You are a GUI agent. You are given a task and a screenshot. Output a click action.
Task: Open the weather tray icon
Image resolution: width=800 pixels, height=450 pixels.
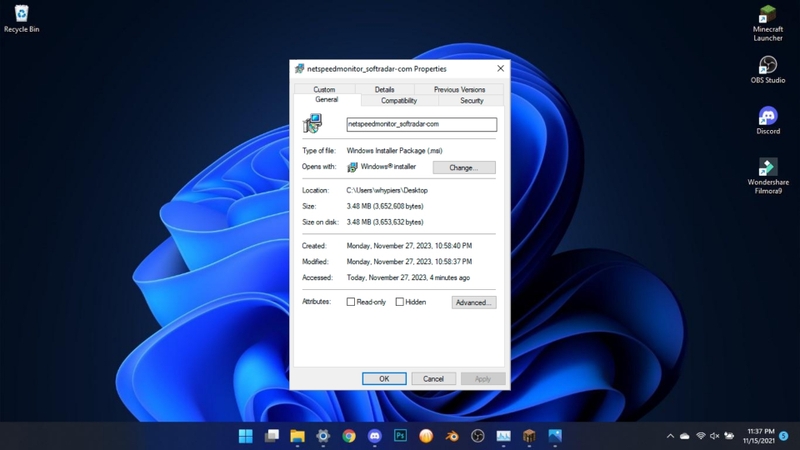click(x=729, y=436)
